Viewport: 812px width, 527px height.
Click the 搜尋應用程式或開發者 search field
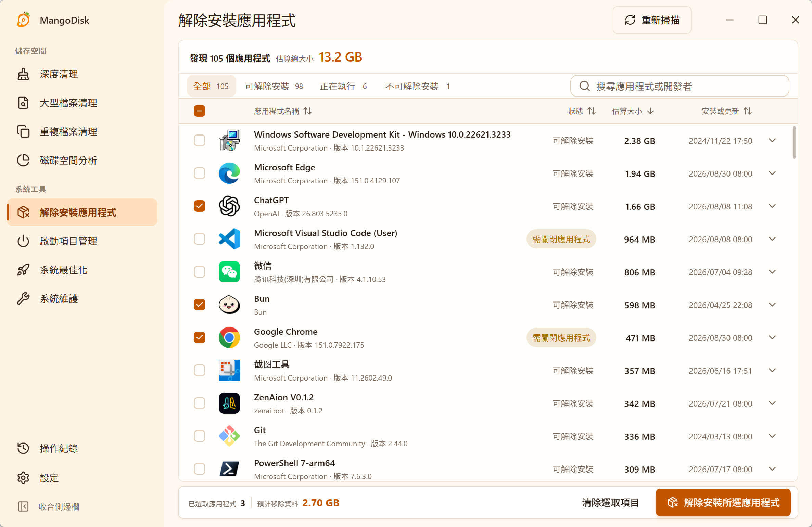(680, 86)
